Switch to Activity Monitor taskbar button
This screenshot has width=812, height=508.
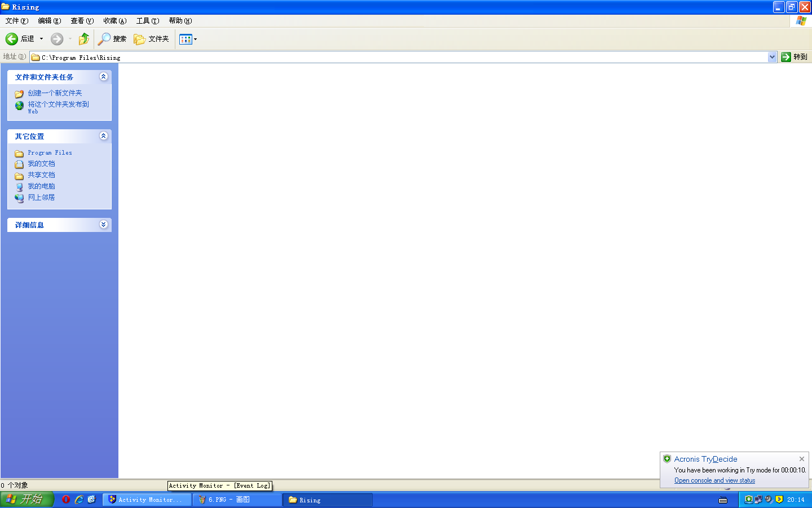click(147, 500)
